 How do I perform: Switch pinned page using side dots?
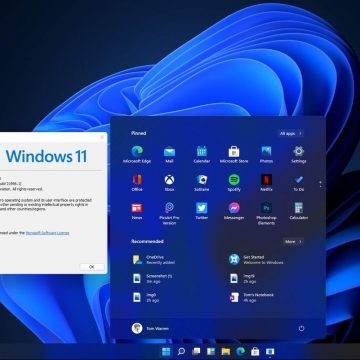[x=320, y=184]
